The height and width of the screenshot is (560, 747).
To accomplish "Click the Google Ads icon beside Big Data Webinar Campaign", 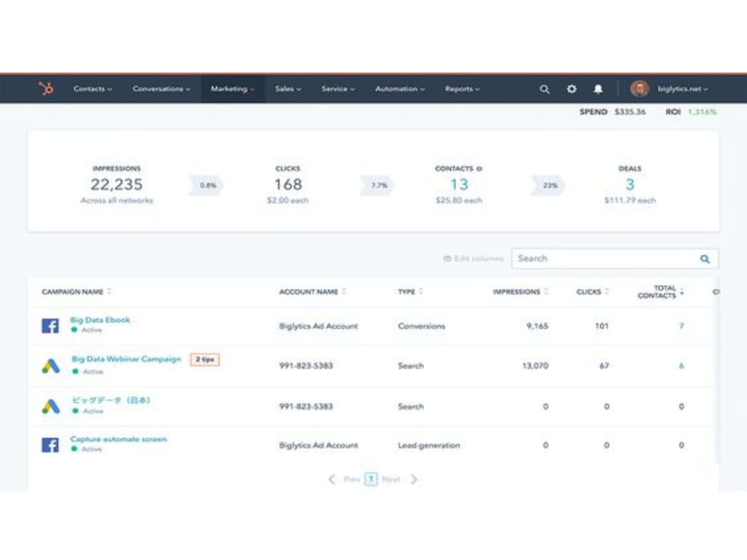I will pyautogui.click(x=49, y=364).
